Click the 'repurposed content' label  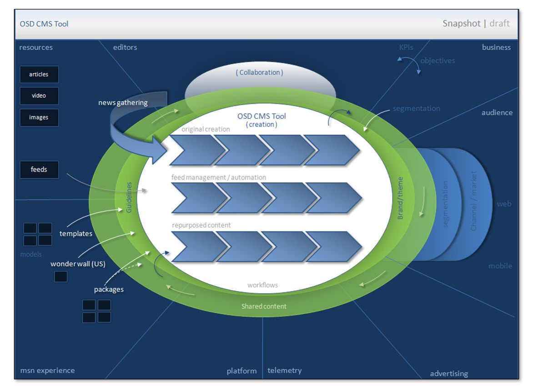click(x=201, y=225)
